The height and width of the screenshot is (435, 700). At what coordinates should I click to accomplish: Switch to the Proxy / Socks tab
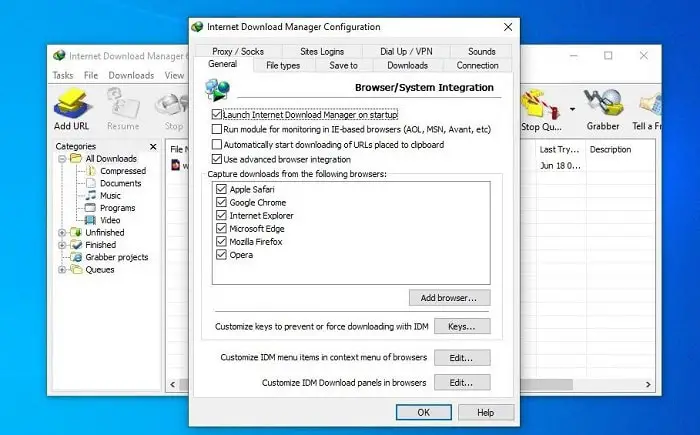(238, 51)
